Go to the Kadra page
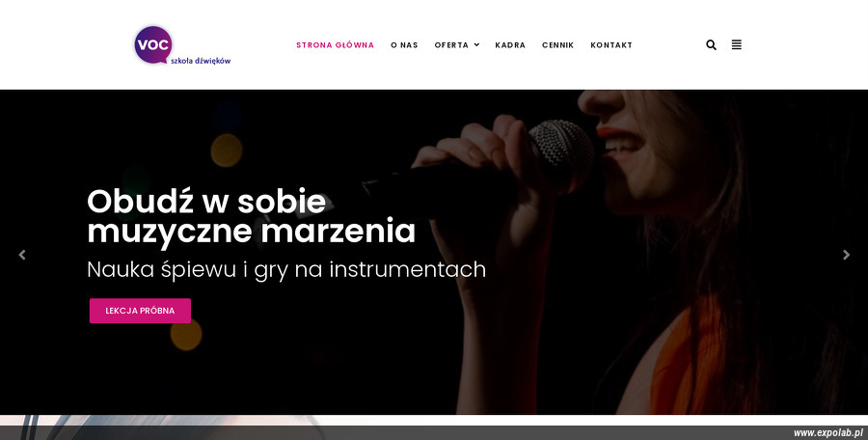868x440 pixels. (510, 45)
